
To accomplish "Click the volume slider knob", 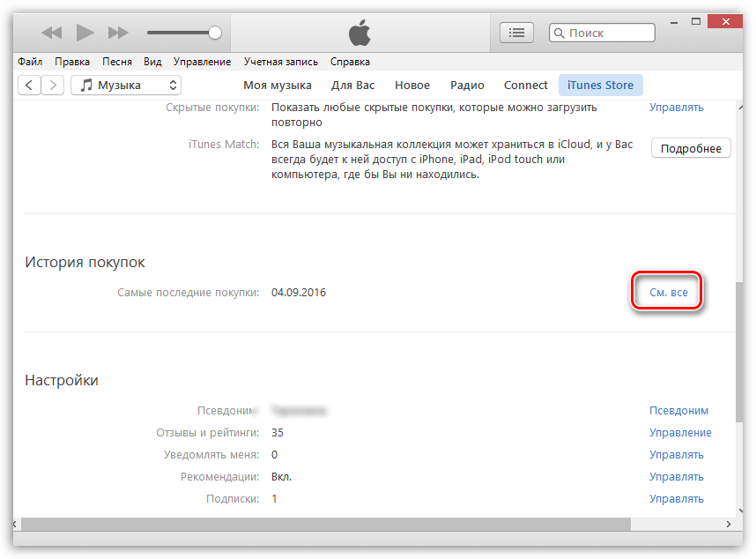I will pyautogui.click(x=215, y=33).
